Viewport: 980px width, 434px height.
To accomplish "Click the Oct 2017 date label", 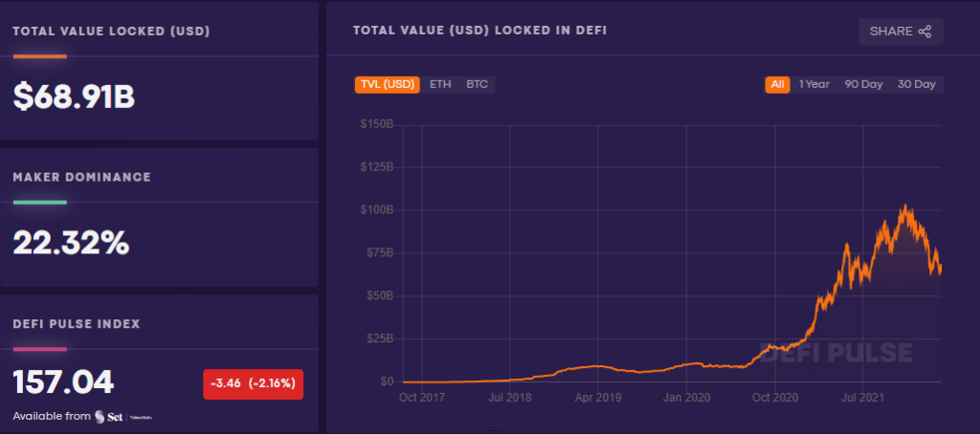I will pos(422,397).
